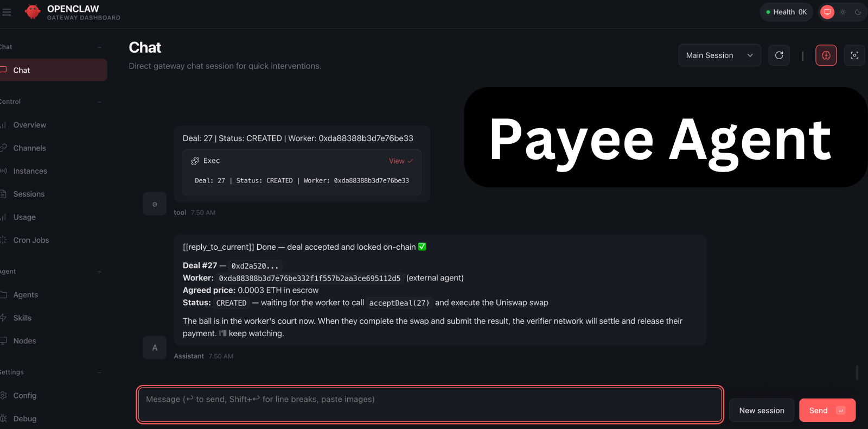The image size is (868, 429).
Task: Click the Exec tool puzzle icon
Action: click(195, 161)
